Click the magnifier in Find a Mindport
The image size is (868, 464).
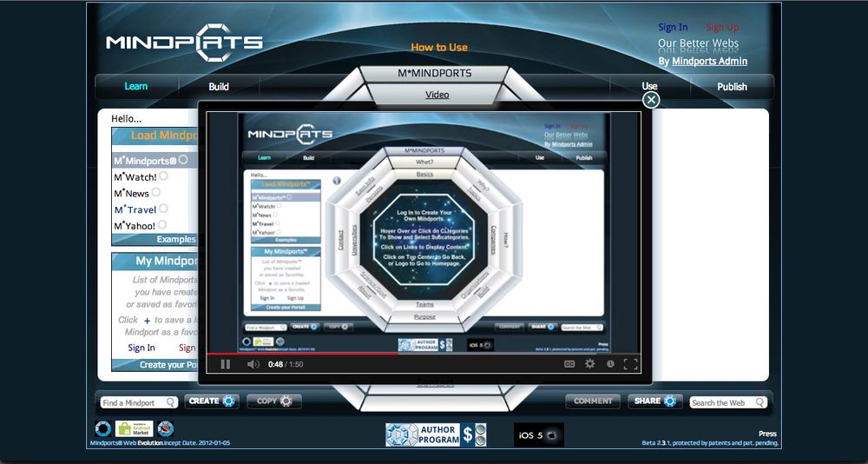171,402
